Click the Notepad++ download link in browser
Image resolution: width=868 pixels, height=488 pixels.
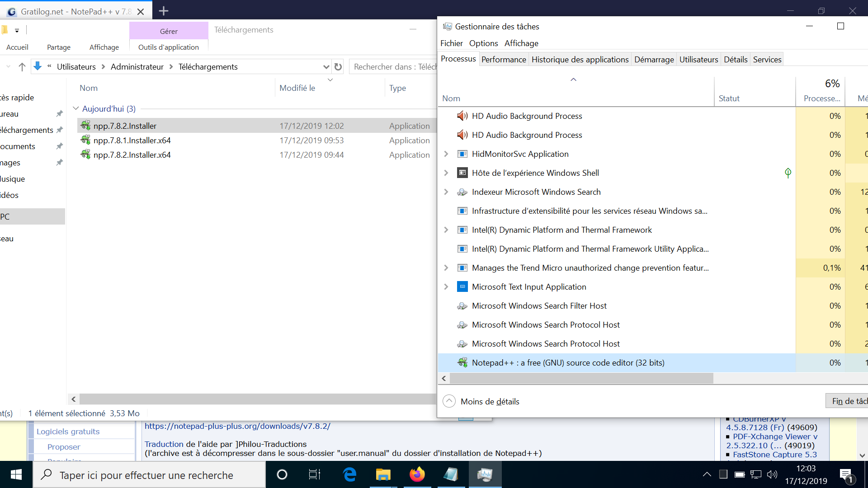point(237,426)
